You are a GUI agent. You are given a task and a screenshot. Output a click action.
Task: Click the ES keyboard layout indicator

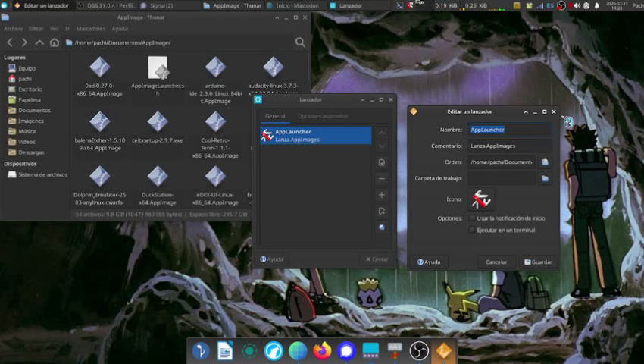[550, 6]
